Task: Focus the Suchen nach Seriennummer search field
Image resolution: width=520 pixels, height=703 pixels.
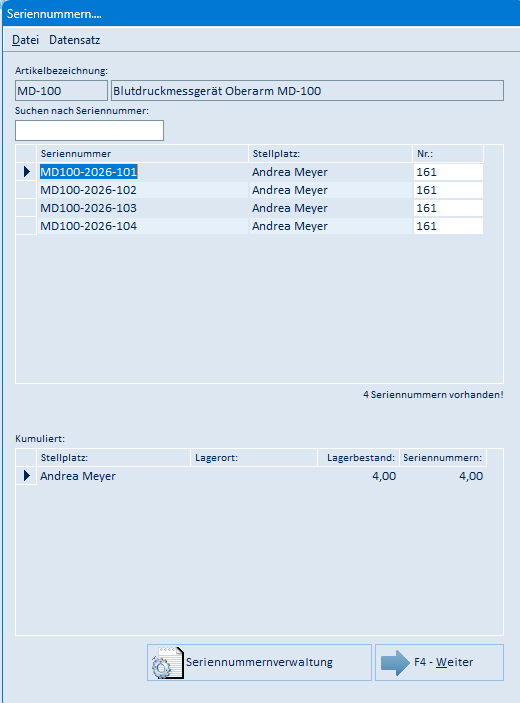Action: [x=90, y=130]
